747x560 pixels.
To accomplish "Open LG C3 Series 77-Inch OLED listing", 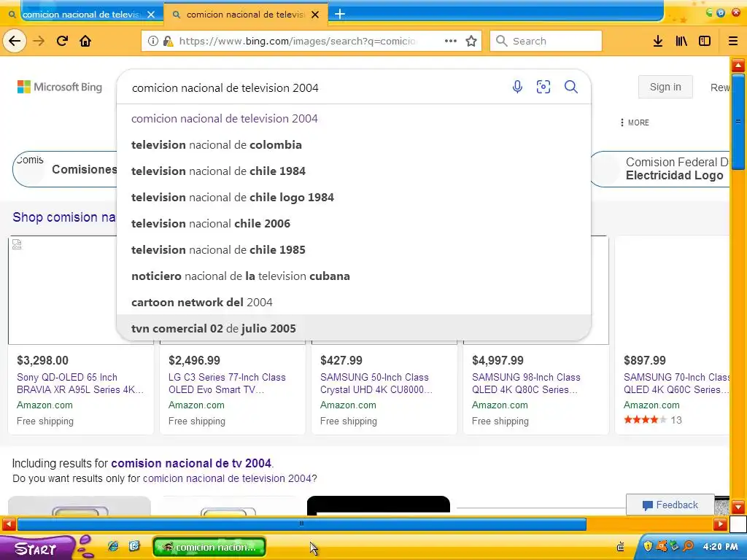I will coord(228,384).
